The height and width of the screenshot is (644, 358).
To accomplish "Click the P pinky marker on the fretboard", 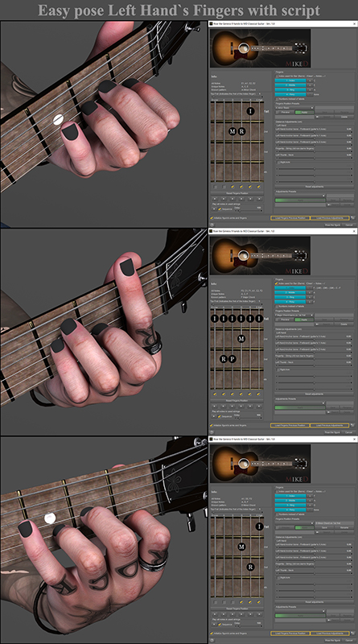I will (x=232, y=359).
